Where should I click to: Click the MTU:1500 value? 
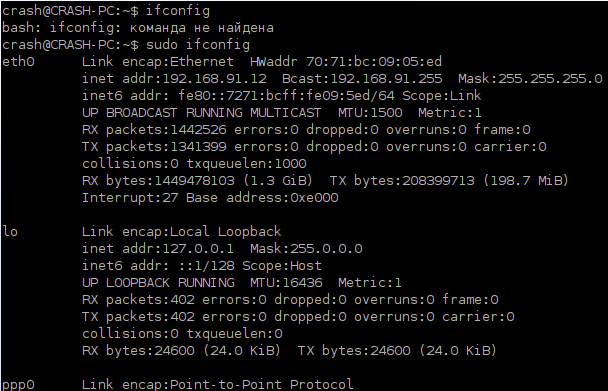coord(370,113)
